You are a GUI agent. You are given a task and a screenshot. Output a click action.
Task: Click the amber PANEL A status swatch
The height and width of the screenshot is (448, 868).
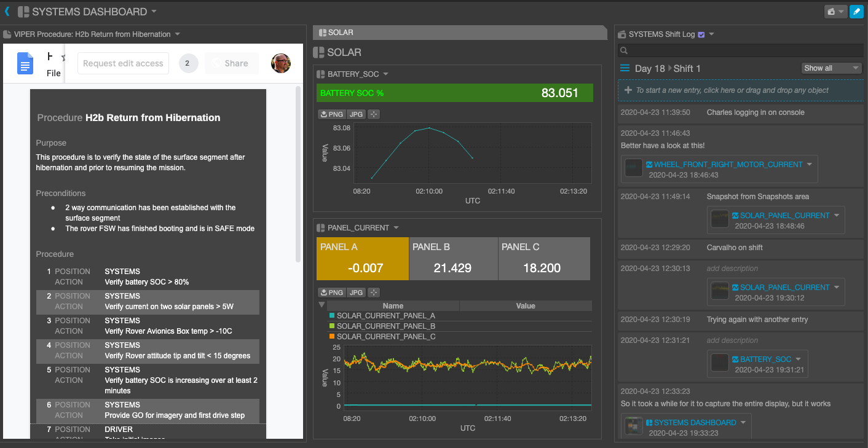(362, 258)
